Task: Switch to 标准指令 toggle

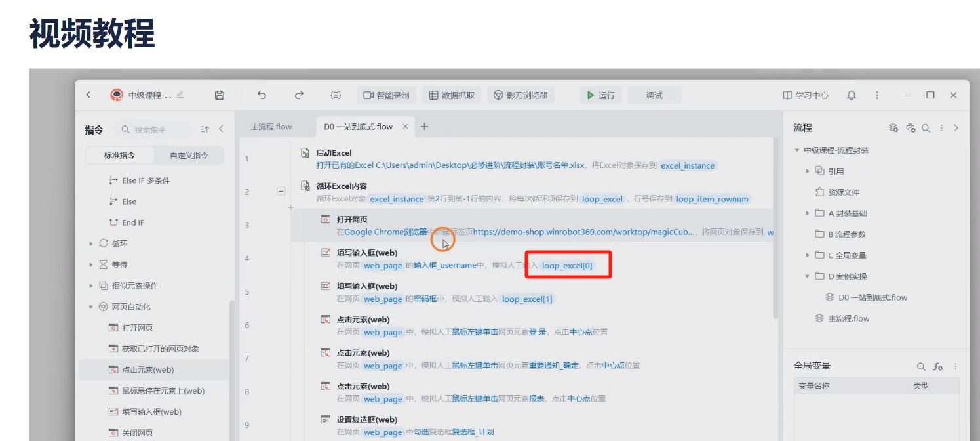Action: pyautogui.click(x=120, y=156)
